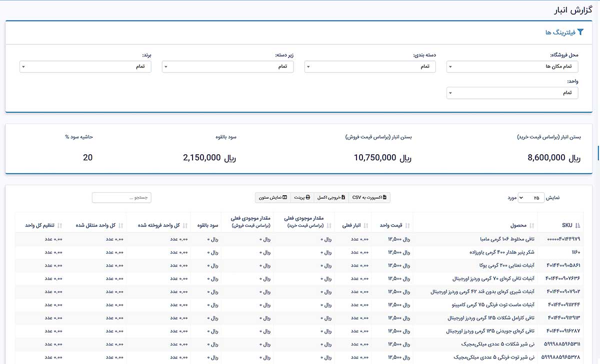This screenshot has width=600, height=364.
Task: Open the category (دسته بندی) dropdown
Action: tap(370, 66)
